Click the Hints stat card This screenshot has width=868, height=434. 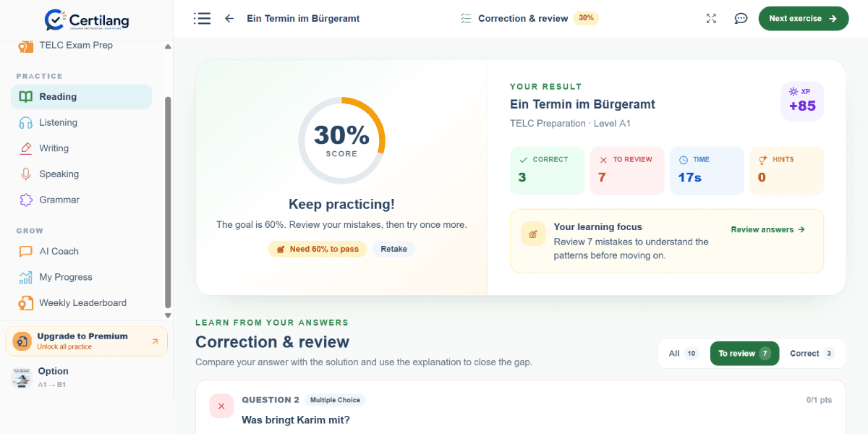tap(787, 171)
